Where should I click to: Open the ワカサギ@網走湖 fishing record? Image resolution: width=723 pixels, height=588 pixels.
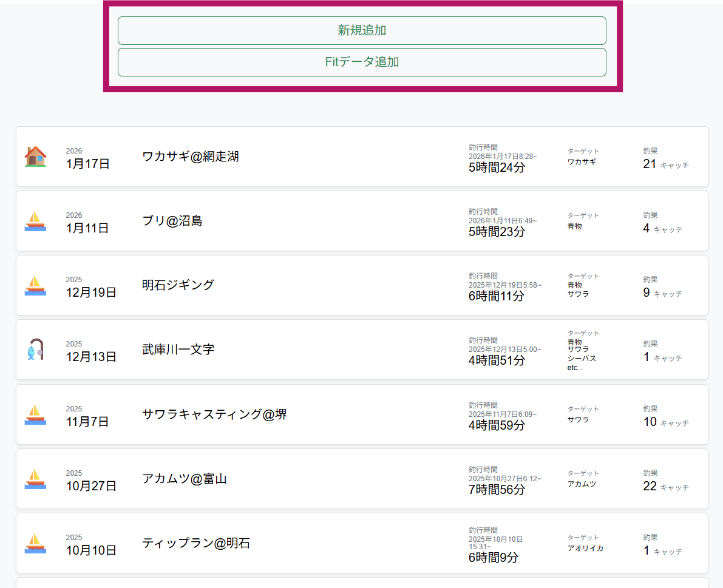[x=362, y=157]
